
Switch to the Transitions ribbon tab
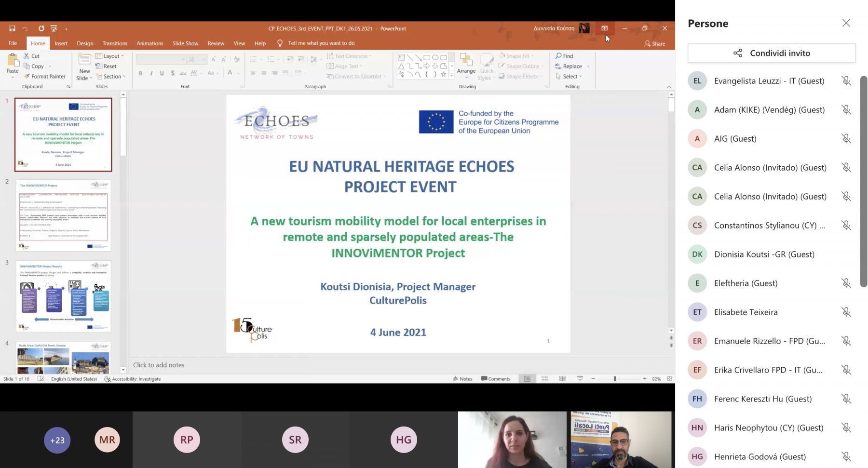click(x=115, y=43)
